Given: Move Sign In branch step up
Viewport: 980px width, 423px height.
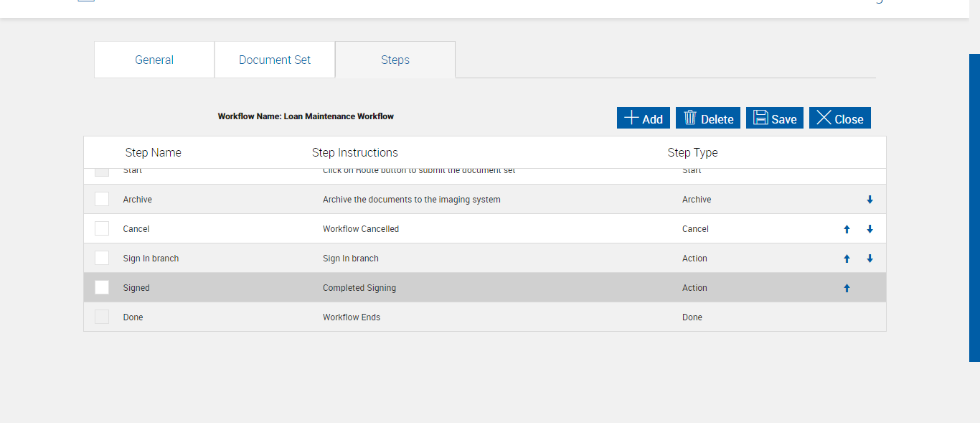Looking at the screenshot, I should (x=847, y=259).
